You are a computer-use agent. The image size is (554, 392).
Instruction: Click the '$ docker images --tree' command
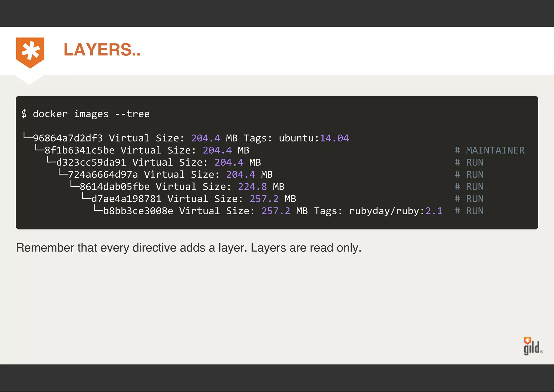[85, 114]
